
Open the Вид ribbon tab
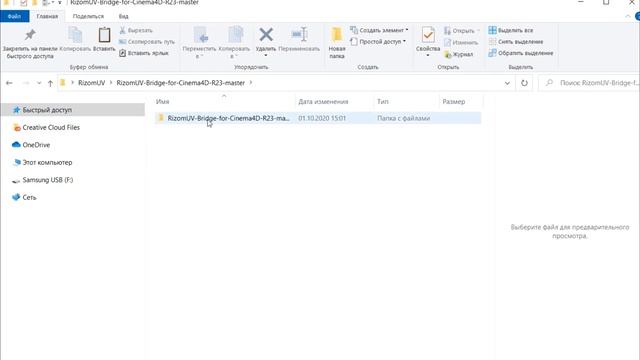coord(123,16)
